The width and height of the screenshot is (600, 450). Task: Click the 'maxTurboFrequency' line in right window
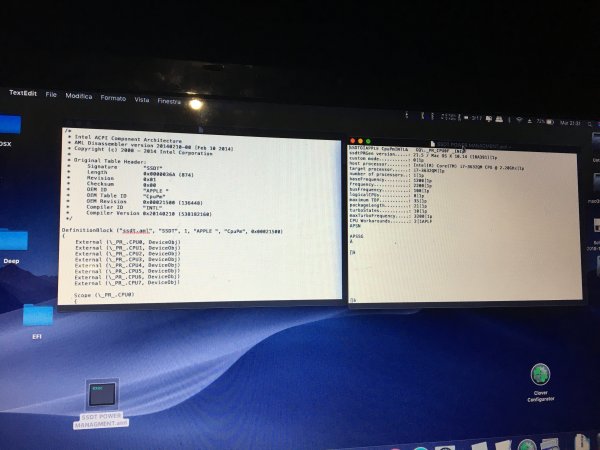coord(391,216)
